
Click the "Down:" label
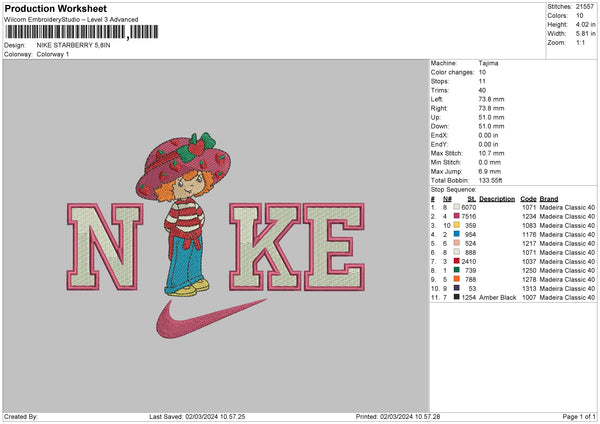click(x=439, y=126)
